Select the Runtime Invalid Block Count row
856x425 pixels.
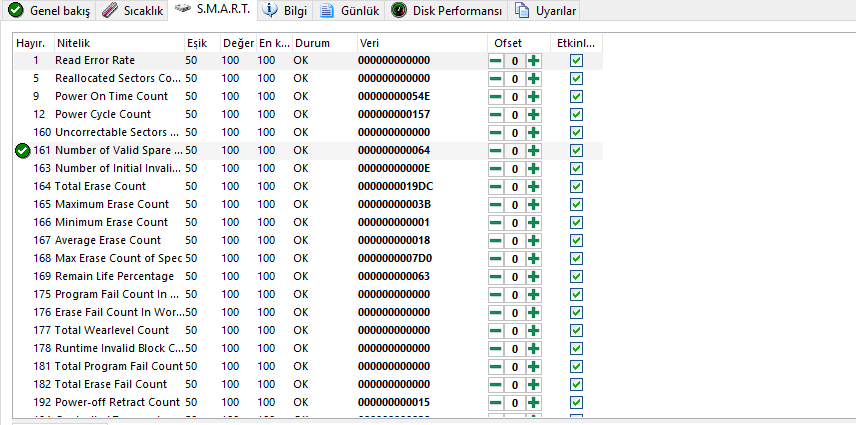pyautogui.click(x=308, y=349)
